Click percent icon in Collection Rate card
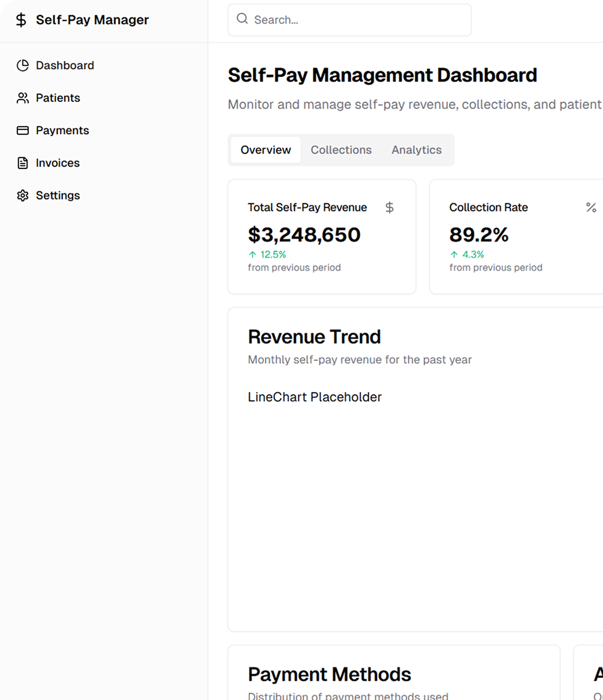603x700 pixels. tap(591, 207)
